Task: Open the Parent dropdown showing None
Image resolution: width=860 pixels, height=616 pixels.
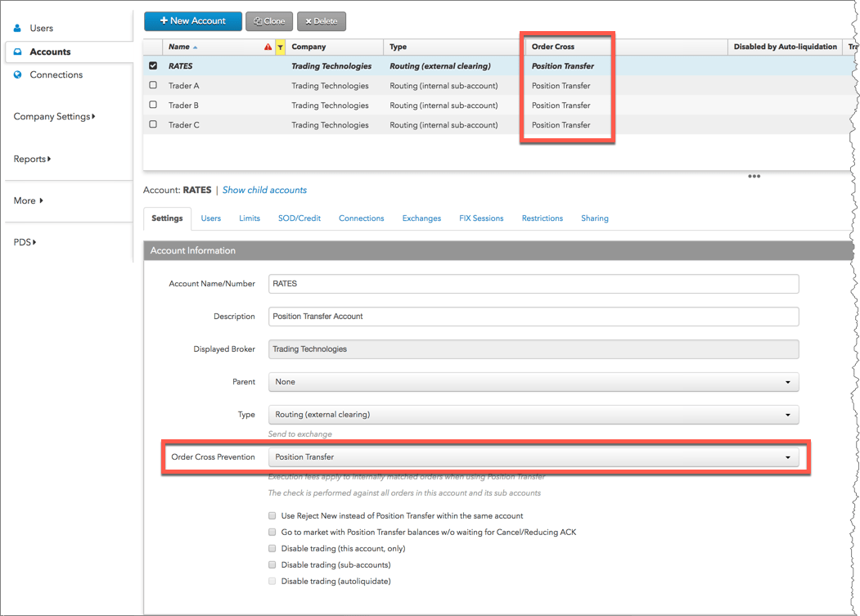Action: tap(534, 382)
